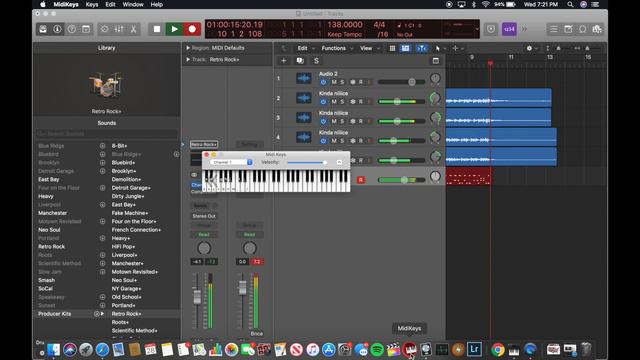Click the Retro Rock+ instrument slot
Image resolution: width=640 pixels, height=360 pixels.
click(204, 144)
